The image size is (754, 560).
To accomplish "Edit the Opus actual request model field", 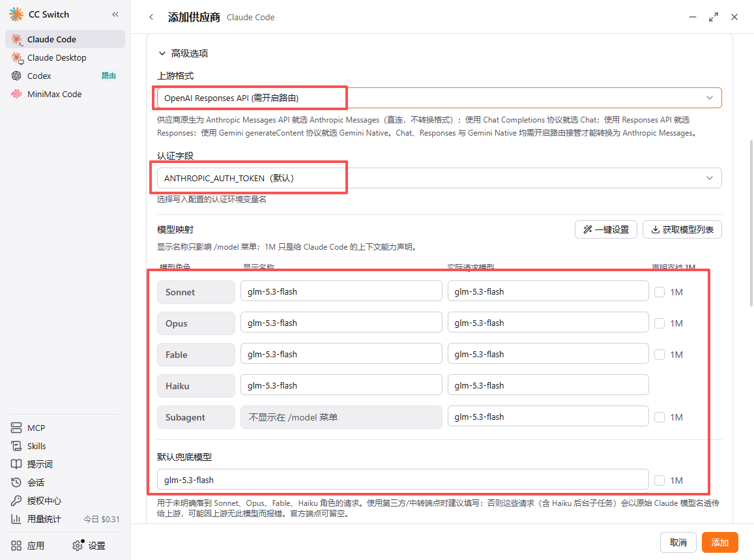I will 548,323.
